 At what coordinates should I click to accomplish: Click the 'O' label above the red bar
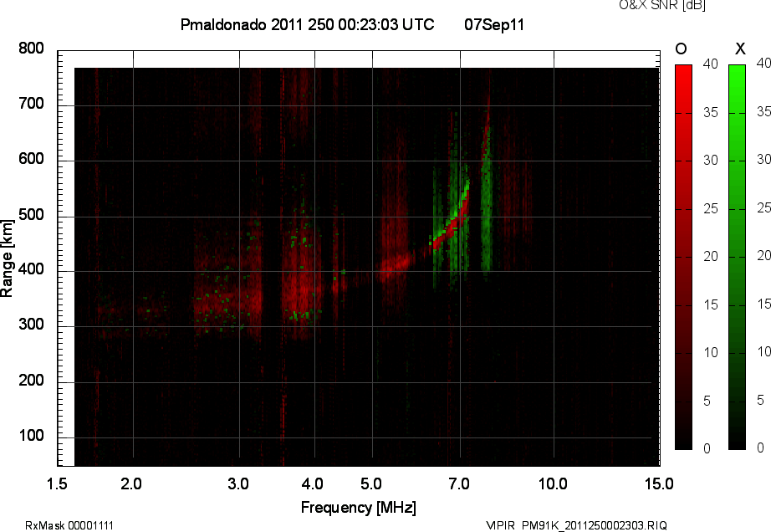pyautogui.click(x=681, y=49)
